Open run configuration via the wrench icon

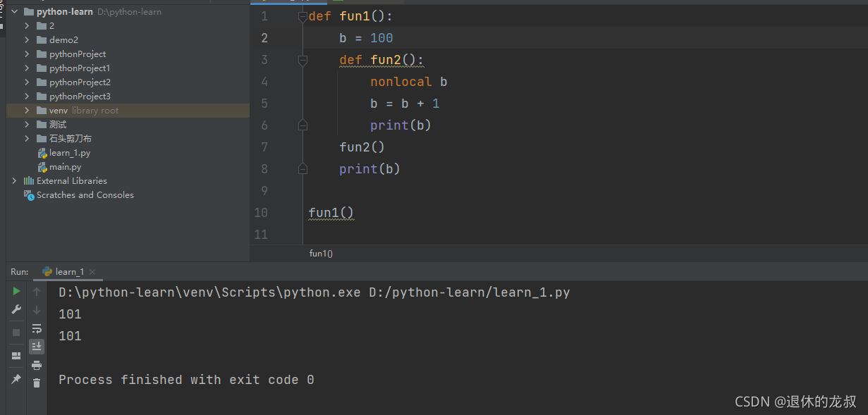[16, 309]
